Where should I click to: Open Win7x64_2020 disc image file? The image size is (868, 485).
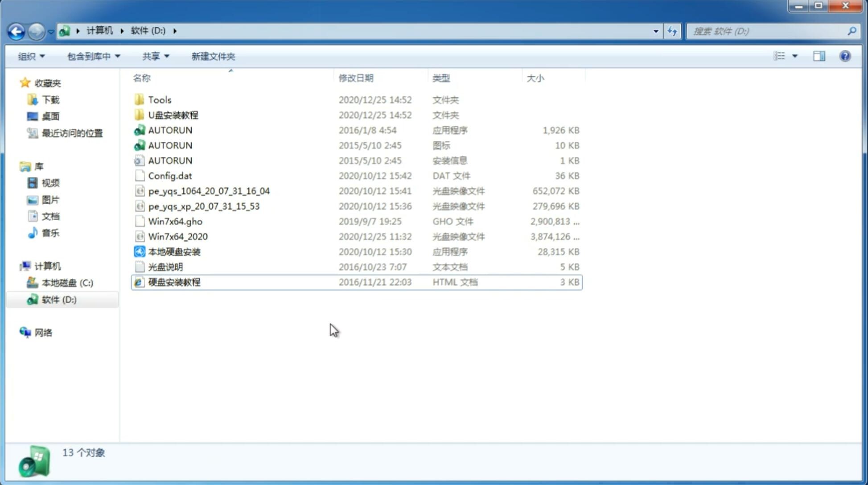click(177, 236)
